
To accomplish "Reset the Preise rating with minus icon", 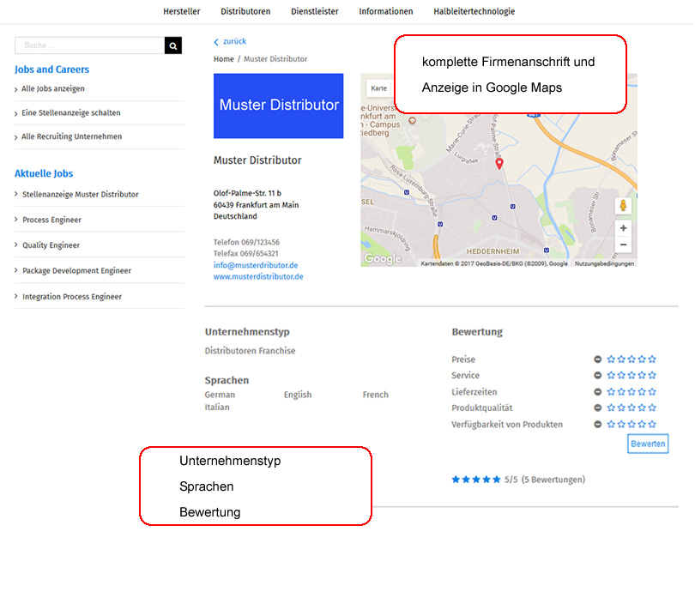I will pos(597,359).
